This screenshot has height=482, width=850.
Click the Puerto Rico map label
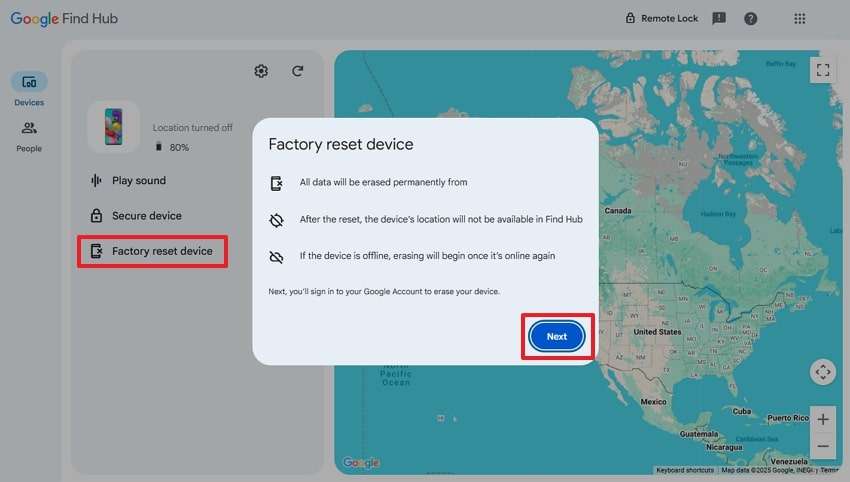pyautogui.click(x=788, y=418)
